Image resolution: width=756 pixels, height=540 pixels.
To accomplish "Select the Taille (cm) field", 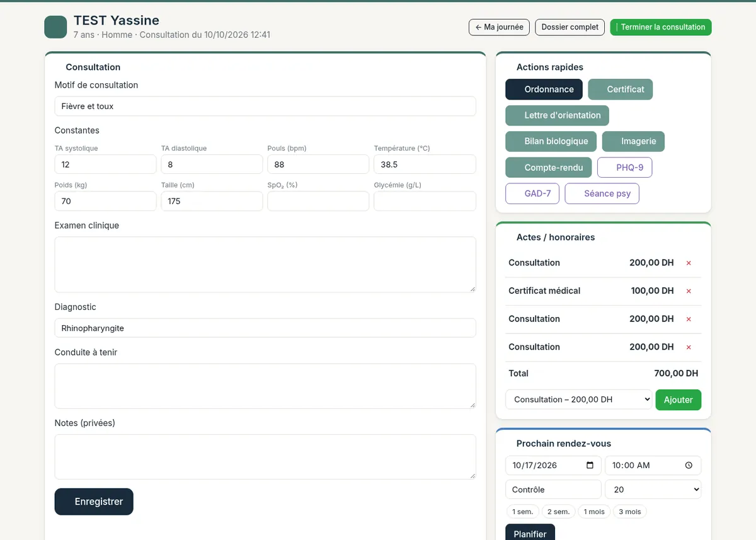I will click(212, 201).
